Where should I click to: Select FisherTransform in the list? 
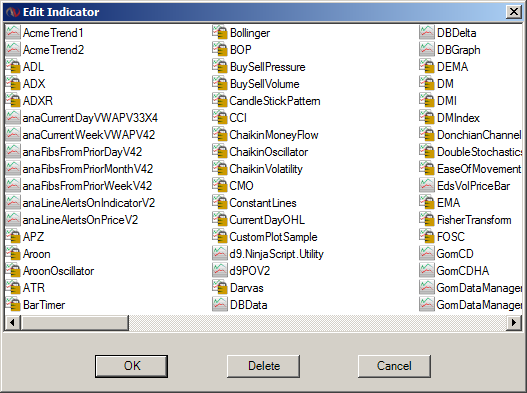click(x=474, y=220)
